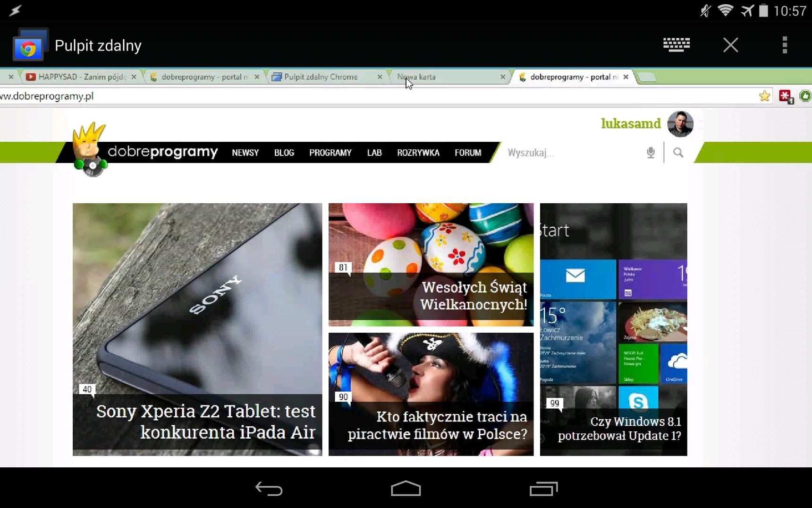Tap the 10:57 clock
The height and width of the screenshot is (508, 812).
point(790,11)
